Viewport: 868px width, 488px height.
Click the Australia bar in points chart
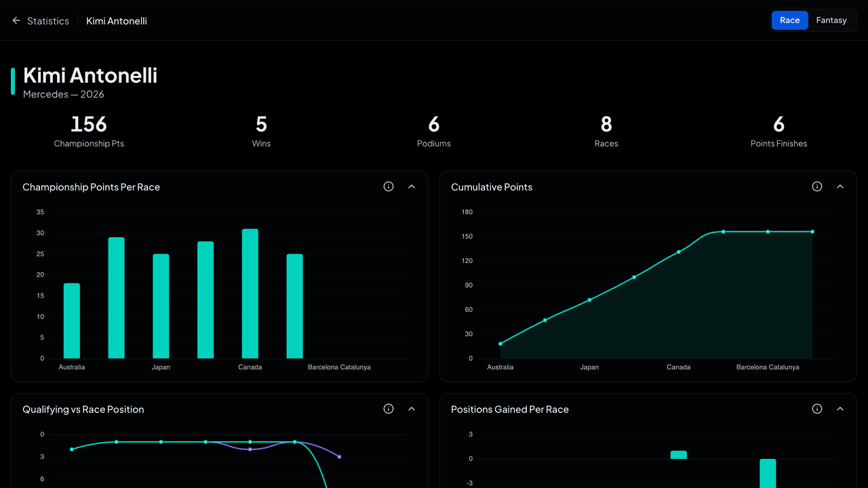point(72,321)
